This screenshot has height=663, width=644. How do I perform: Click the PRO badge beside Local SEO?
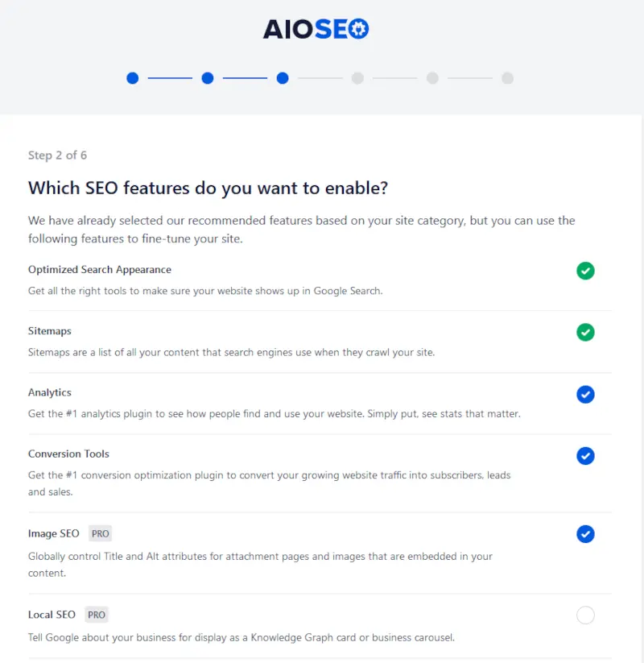(97, 615)
